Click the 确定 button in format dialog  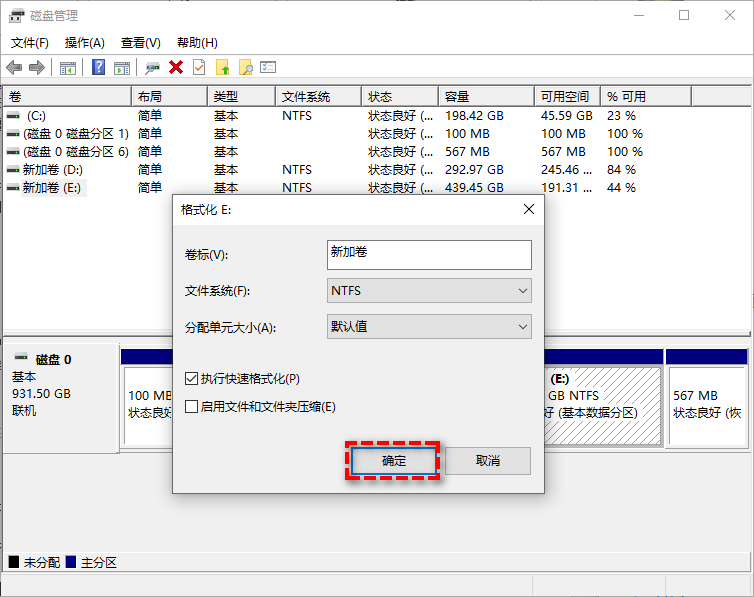pyautogui.click(x=393, y=460)
